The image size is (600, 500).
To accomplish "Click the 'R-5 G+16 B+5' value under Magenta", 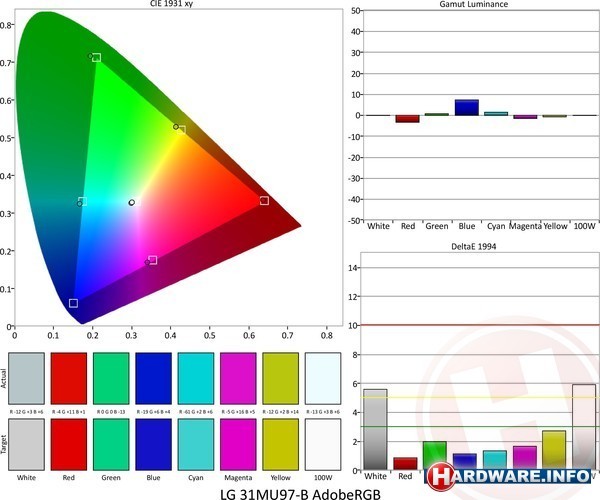I will coord(238,412).
